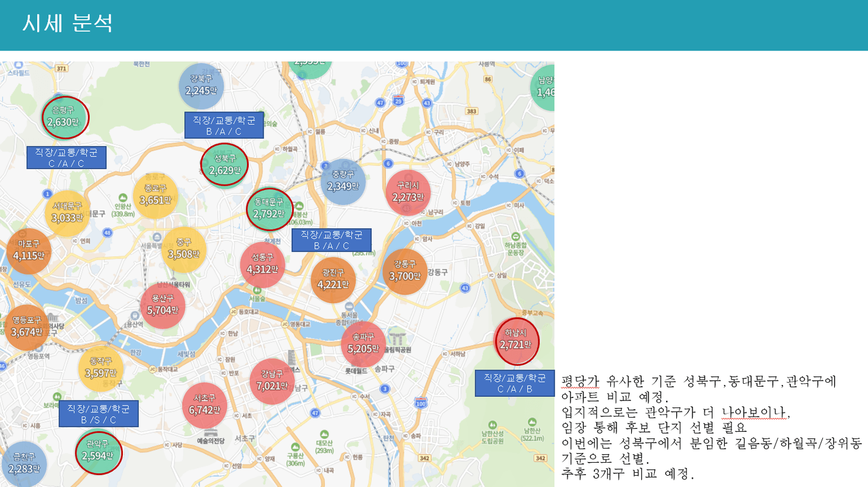
Task: Click the 직장/교통/학군 B/S/C label box
Action: [x=99, y=414]
